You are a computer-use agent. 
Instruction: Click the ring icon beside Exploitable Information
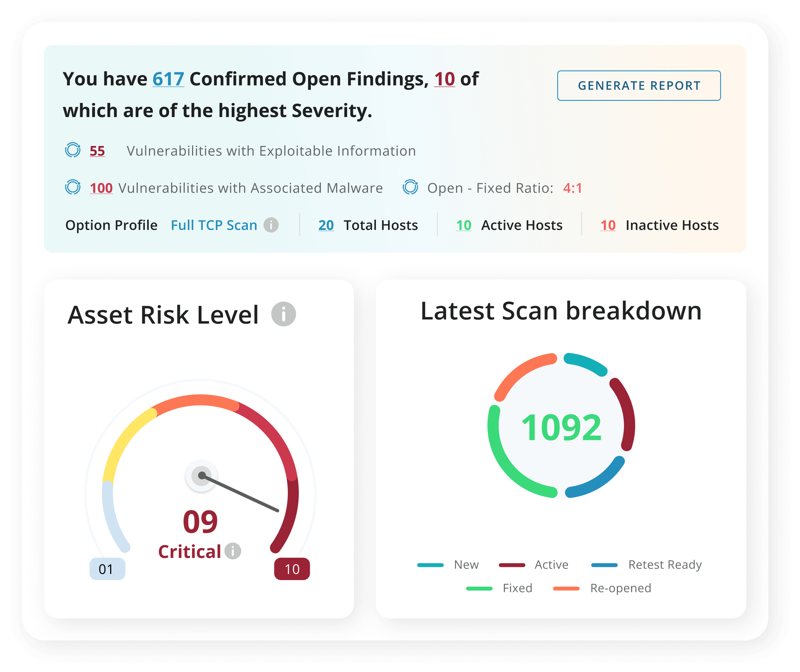tap(73, 150)
